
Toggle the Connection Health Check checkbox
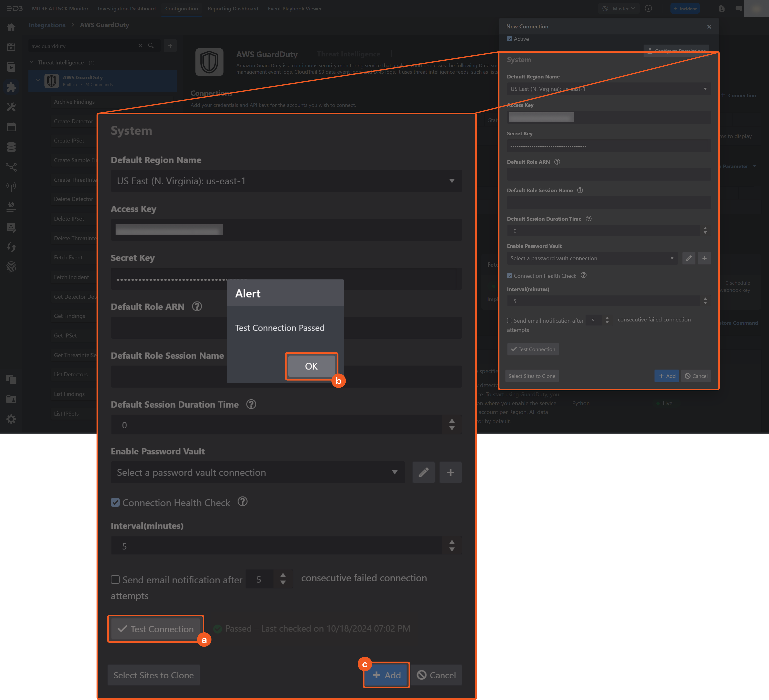click(x=115, y=502)
